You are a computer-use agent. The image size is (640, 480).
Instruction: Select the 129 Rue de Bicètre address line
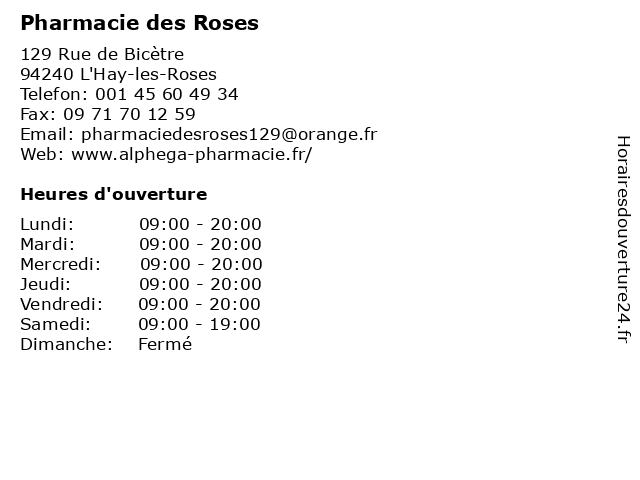coord(102,54)
